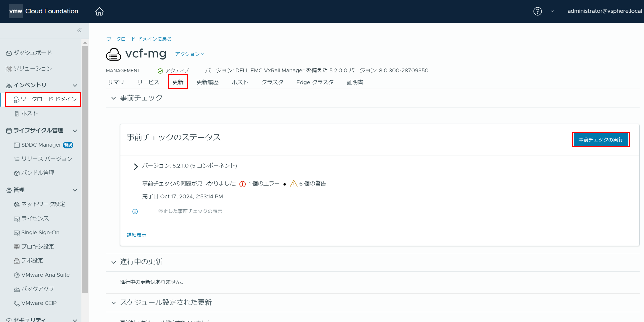Switch to the サマリ tab
644x322 pixels.
(x=116, y=82)
